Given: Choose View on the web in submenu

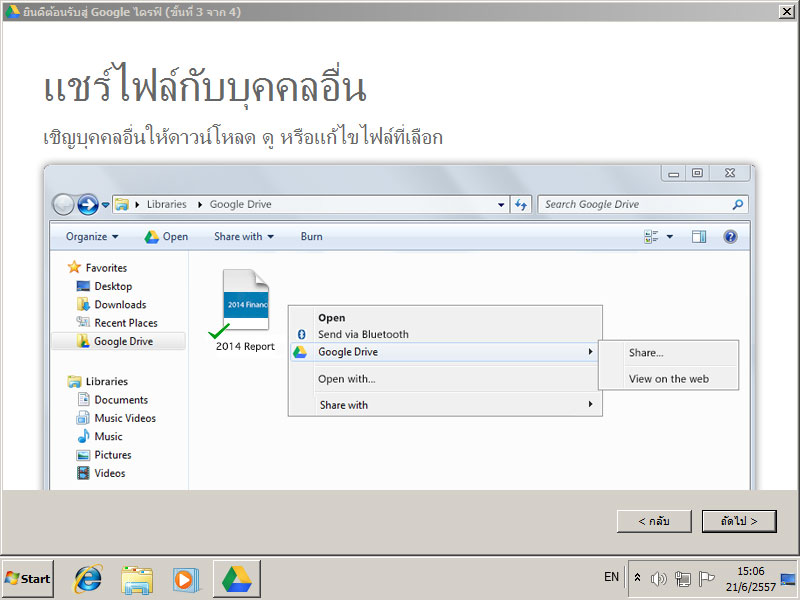Looking at the screenshot, I should [668, 379].
